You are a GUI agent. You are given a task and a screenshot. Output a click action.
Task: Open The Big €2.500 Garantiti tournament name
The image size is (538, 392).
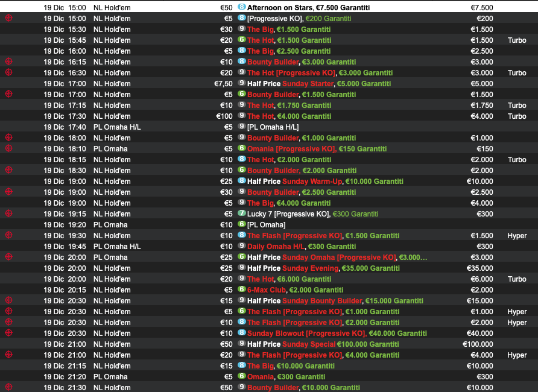[289, 51]
